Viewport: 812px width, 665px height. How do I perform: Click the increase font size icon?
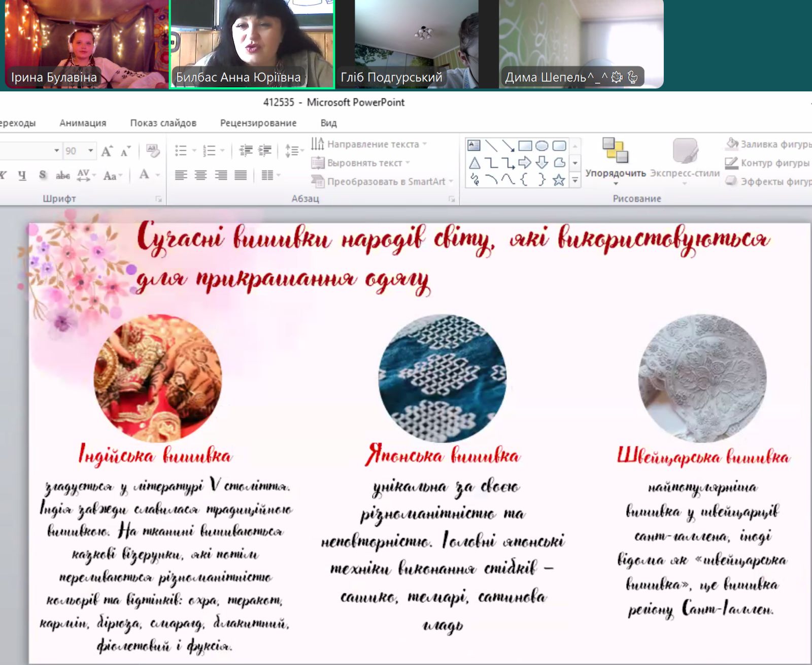click(107, 151)
